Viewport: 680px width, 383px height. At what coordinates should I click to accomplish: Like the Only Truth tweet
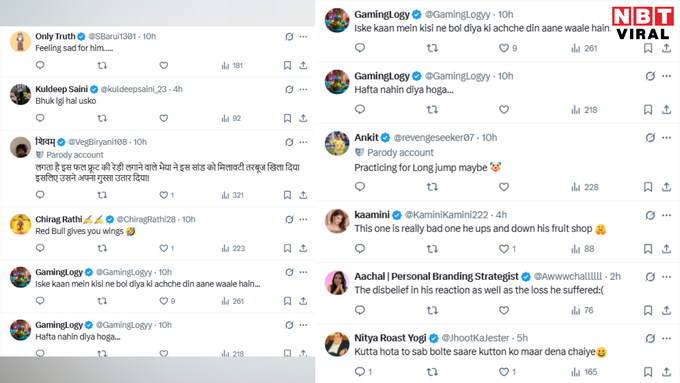coord(163,65)
